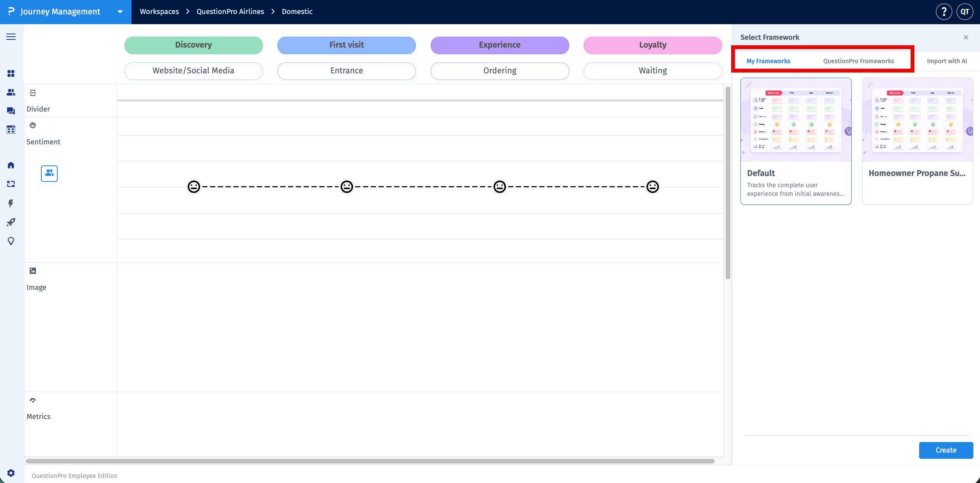Switch to QuestionPro Frameworks tab
Viewport: 980px width, 483px height.
point(858,61)
